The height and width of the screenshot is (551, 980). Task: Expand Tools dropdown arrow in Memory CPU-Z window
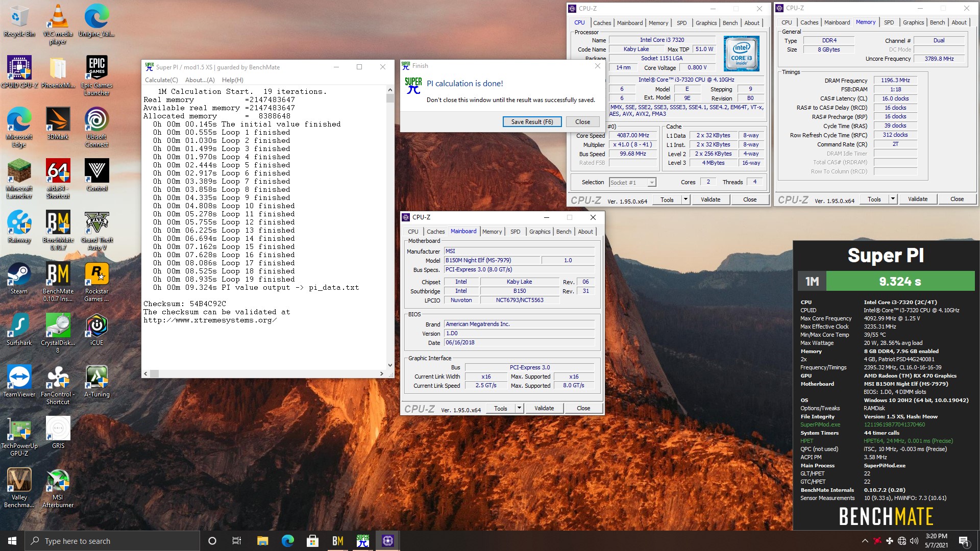[893, 199]
